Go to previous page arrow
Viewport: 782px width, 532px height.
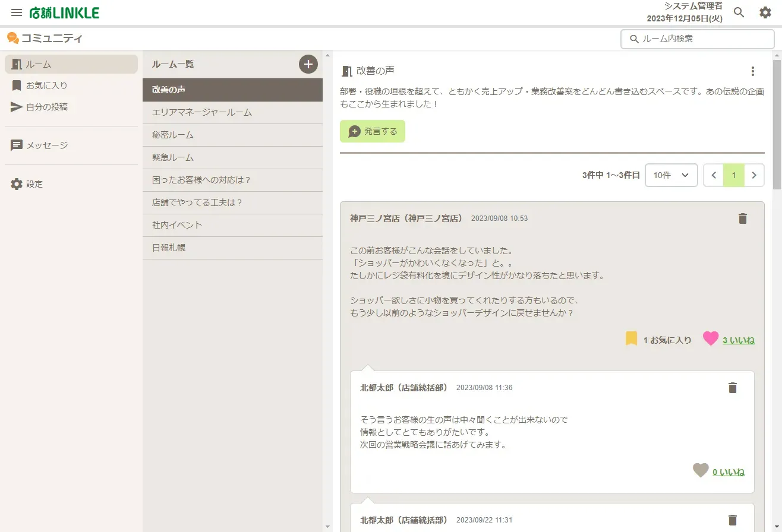pyautogui.click(x=714, y=175)
